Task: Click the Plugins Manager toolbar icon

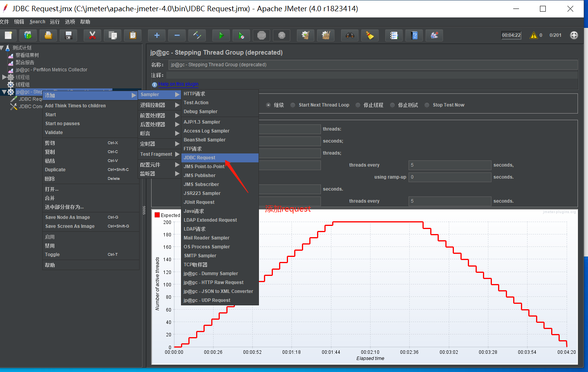Action: click(434, 35)
